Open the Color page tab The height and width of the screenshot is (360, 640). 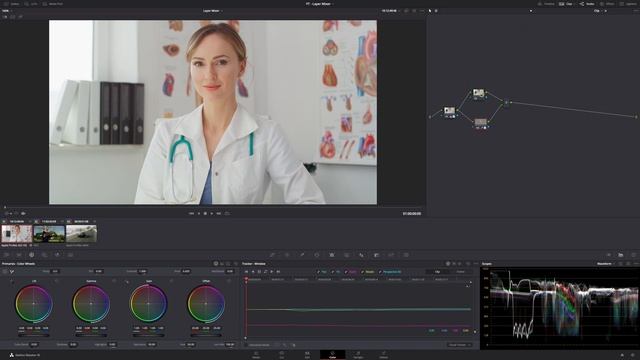(333, 355)
